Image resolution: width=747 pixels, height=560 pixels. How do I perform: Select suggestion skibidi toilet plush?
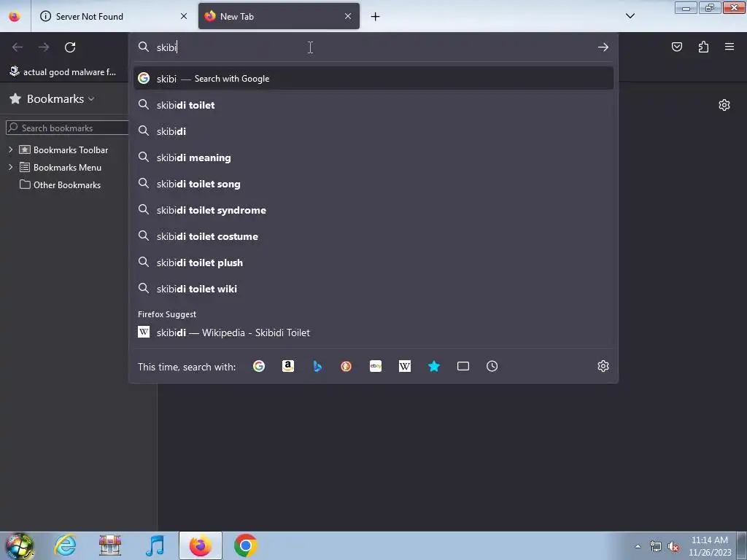point(373,262)
